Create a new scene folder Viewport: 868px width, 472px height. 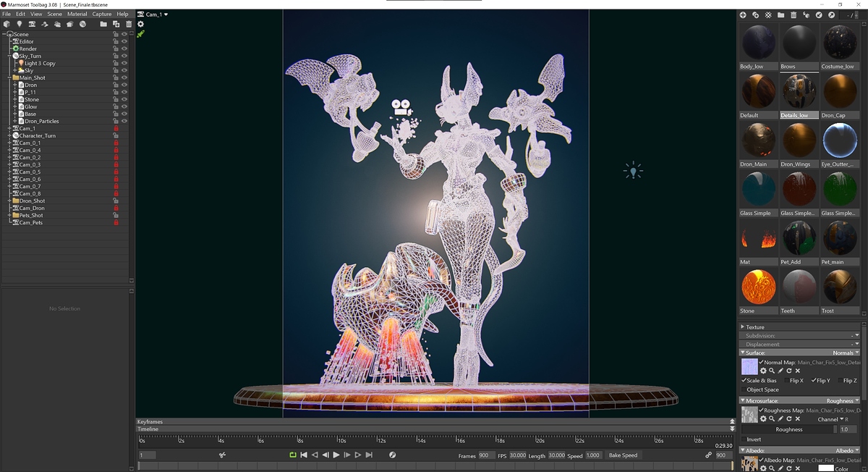(103, 24)
